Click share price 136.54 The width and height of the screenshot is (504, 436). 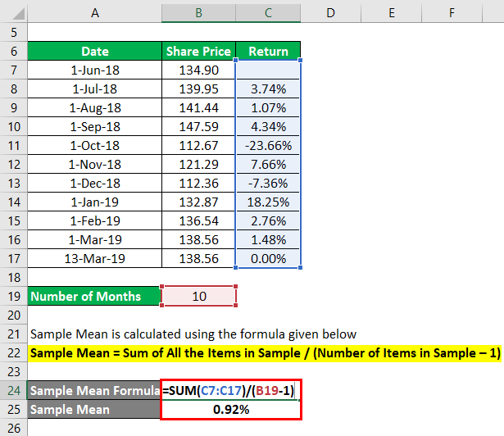click(x=198, y=220)
